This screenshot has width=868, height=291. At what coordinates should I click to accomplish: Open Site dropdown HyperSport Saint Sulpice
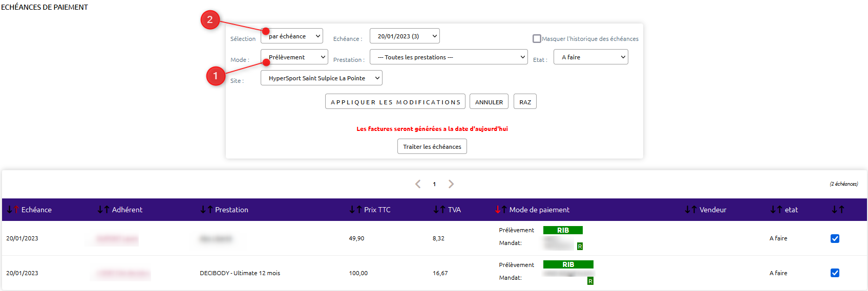pos(322,78)
